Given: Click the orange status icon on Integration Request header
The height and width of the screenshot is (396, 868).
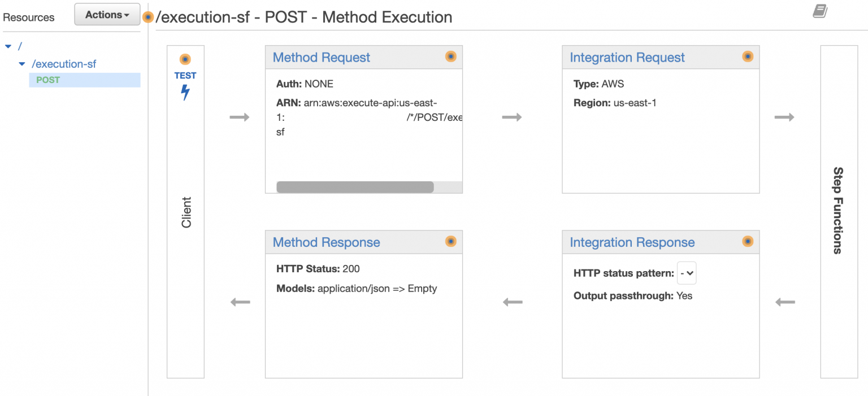Looking at the screenshot, I should click(x=748, y=56).
